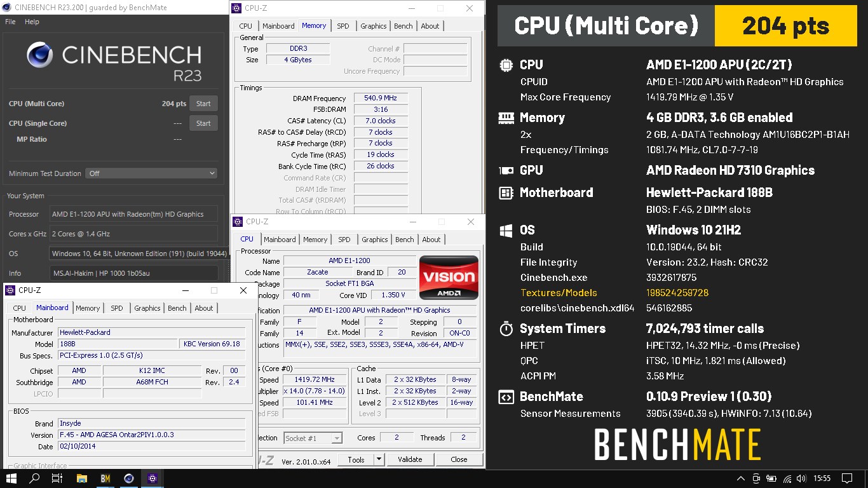Select Memory tab in Mainboard CPU-Z window
868x488 pixels.
click(88, 308)
